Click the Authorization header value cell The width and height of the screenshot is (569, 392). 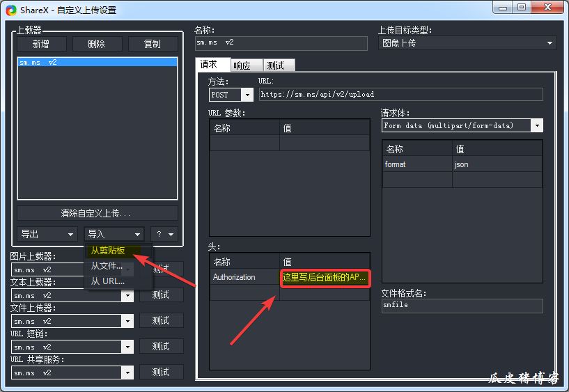click(324, 277)
